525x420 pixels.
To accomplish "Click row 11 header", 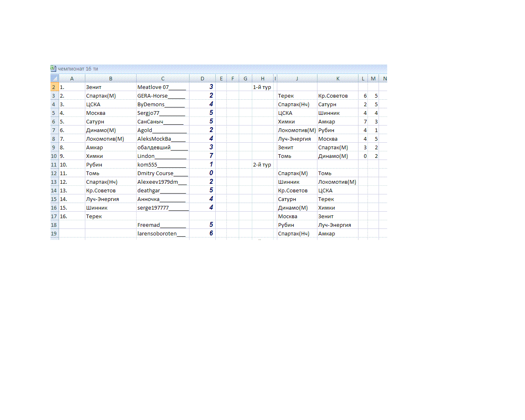I will point(54,164).
